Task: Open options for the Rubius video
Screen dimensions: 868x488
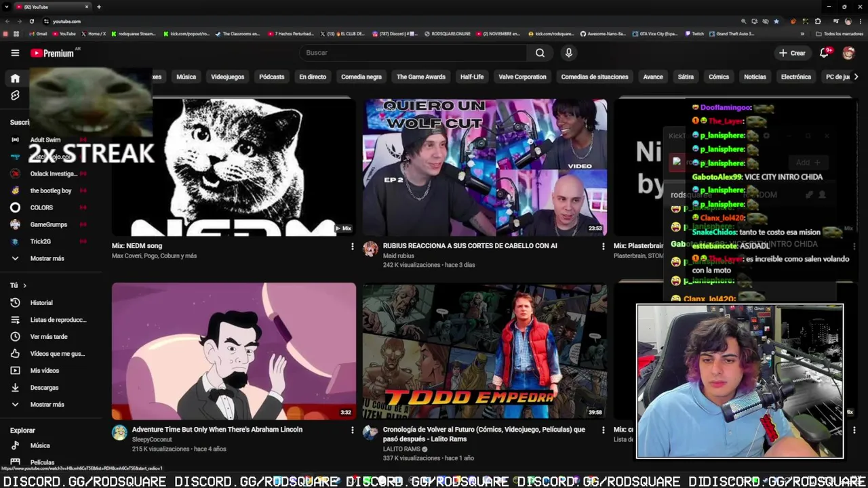Action: (603, 247)
